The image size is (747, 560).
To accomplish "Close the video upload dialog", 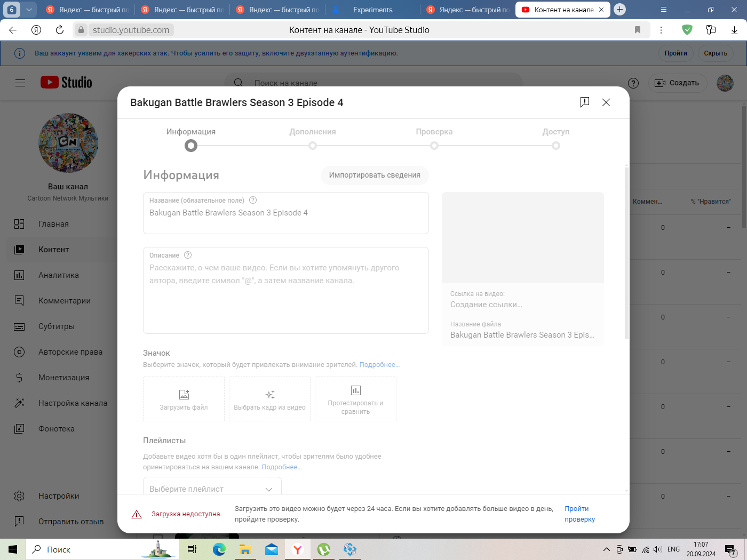I will [606, 102].
